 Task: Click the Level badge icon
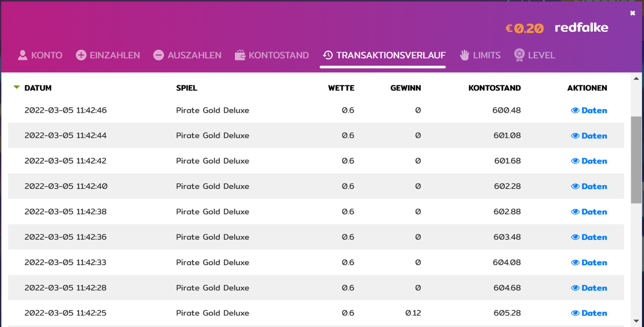tap(519, 55)
